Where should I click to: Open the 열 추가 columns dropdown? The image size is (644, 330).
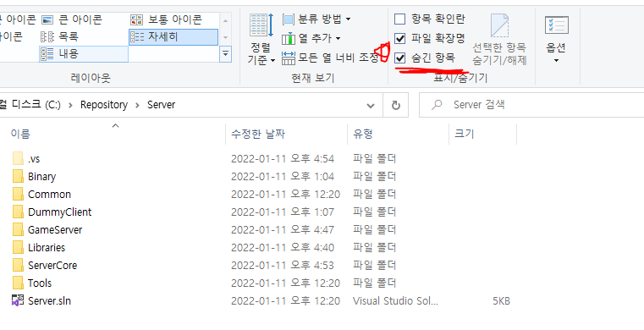[x=311, y=39]
